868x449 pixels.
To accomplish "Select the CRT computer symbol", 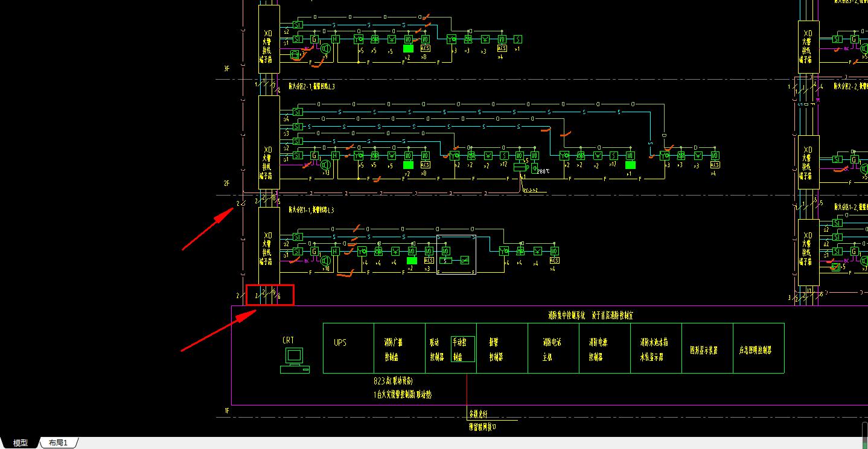I will tap(295, 361).
